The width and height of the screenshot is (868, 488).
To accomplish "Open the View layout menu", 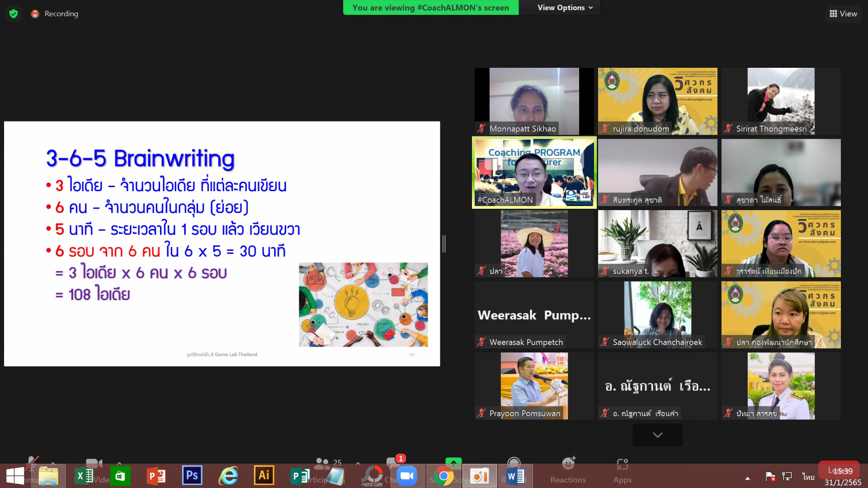I will click(843, 14).
